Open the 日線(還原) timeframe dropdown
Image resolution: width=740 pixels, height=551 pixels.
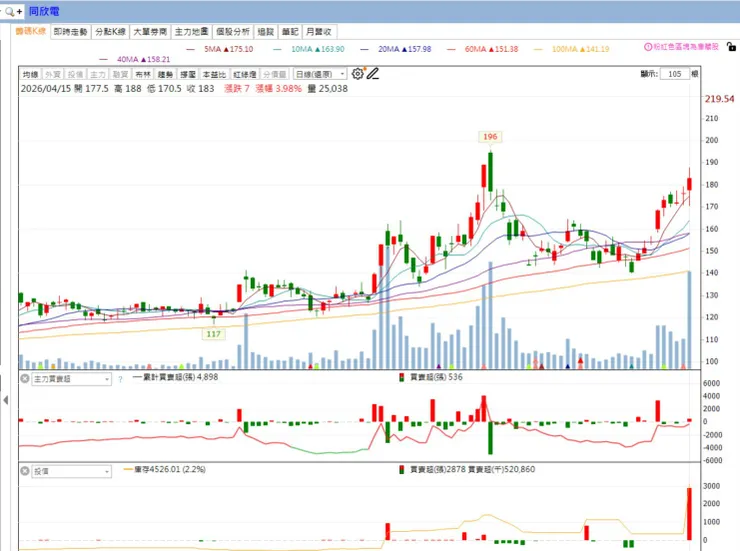[320, 75]
